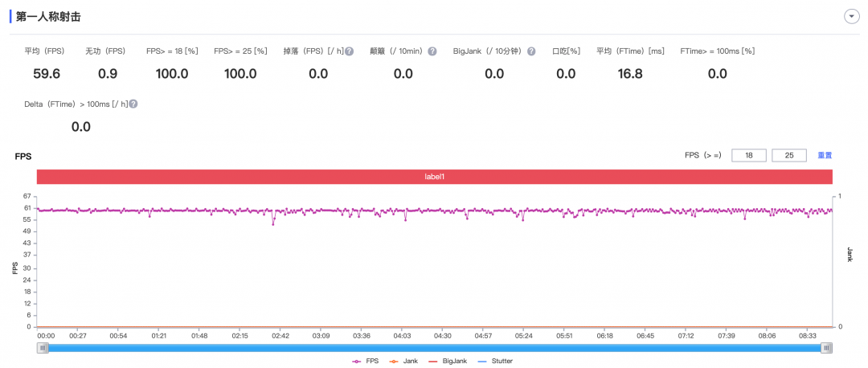Toggle FPS series in chart legend
Screen dimensions: 868x368
coord(365,362)
